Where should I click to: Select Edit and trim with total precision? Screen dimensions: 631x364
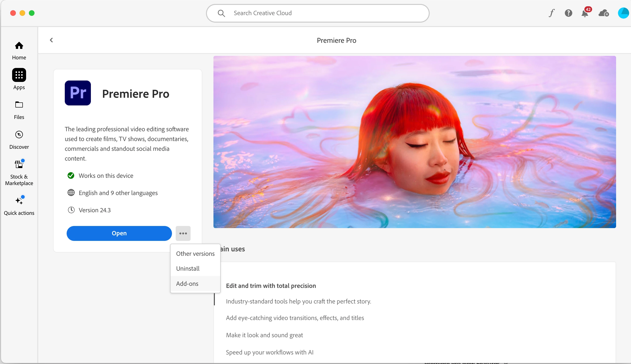pos(271,286)
